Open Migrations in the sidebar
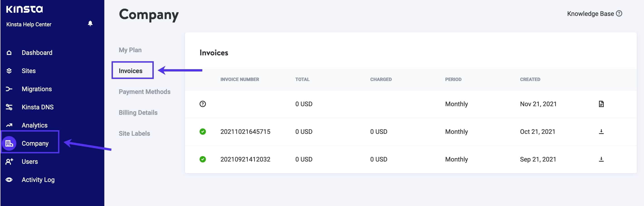 37,89
